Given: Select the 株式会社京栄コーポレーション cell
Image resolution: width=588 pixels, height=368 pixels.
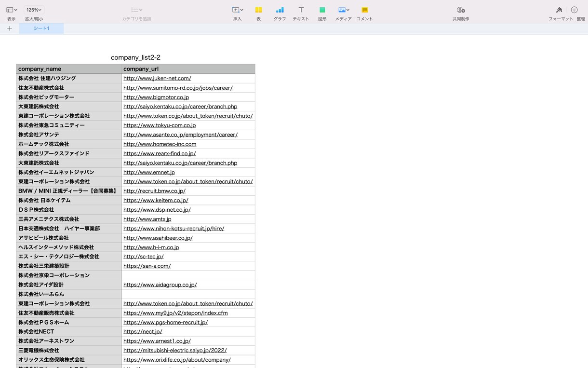Looking at the screenshot, I should 69,275.
